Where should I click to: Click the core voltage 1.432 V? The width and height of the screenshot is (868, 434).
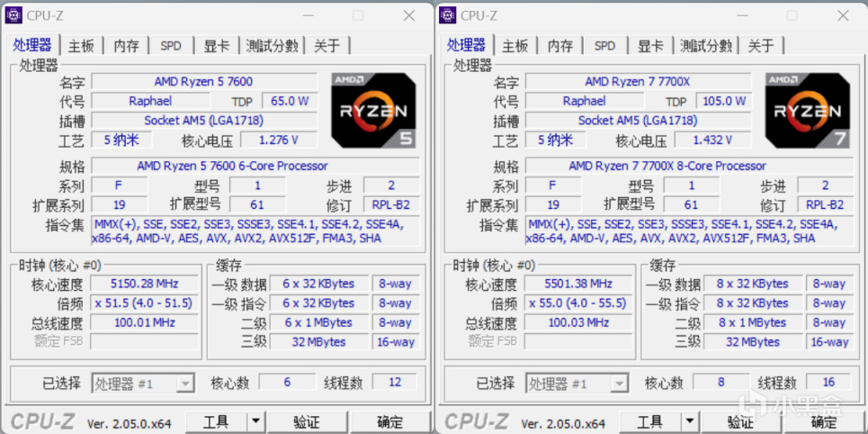pos(712,140)
